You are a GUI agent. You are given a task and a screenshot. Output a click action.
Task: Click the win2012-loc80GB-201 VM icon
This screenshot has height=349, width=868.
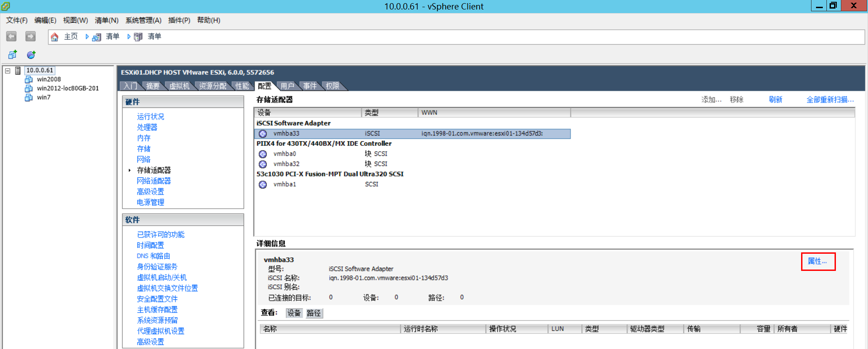(29, 88)
